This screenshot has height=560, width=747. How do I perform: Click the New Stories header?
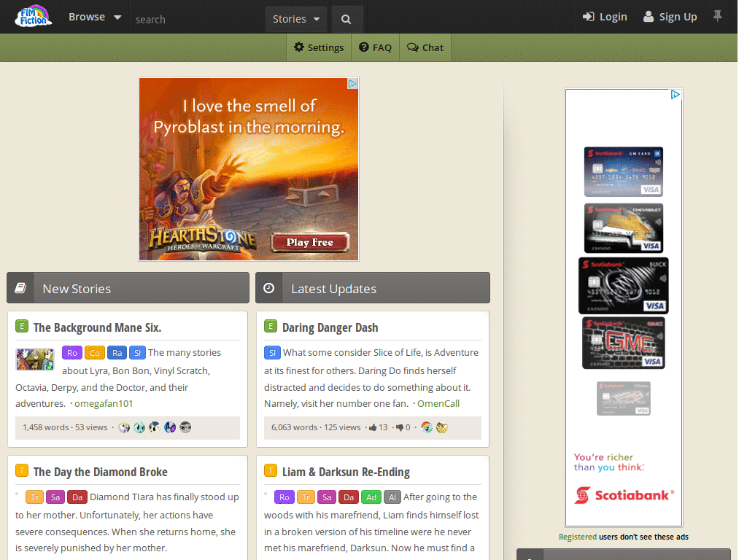pyautogui.click(x=128, y=287)
